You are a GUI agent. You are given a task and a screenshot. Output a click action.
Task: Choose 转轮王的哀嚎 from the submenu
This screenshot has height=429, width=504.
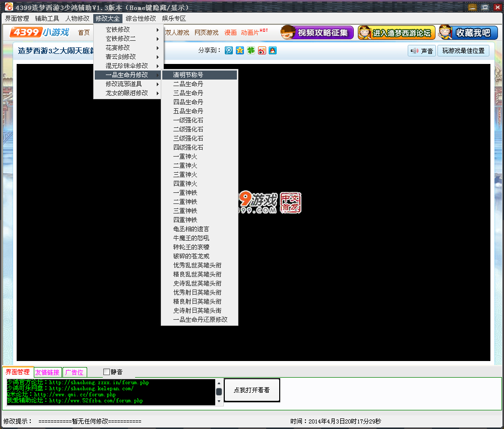click(x=200, y=247)
